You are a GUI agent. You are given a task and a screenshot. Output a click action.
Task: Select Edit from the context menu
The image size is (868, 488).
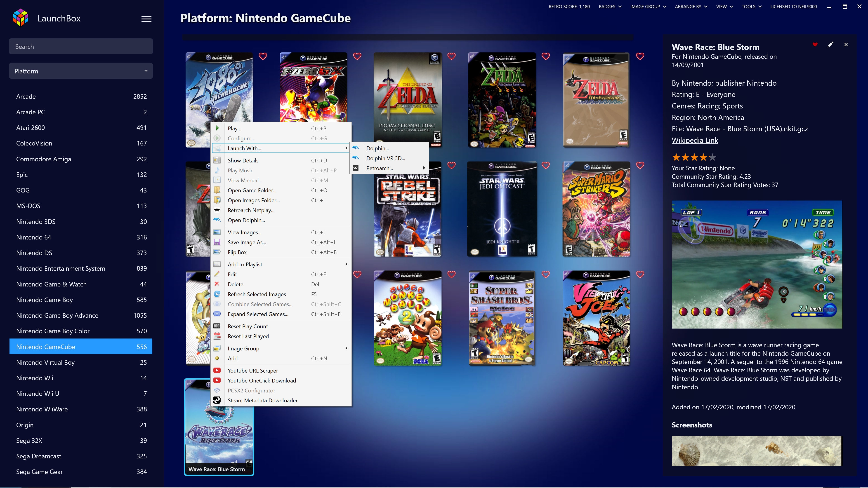pyautogui.click(x=281, y=274)
